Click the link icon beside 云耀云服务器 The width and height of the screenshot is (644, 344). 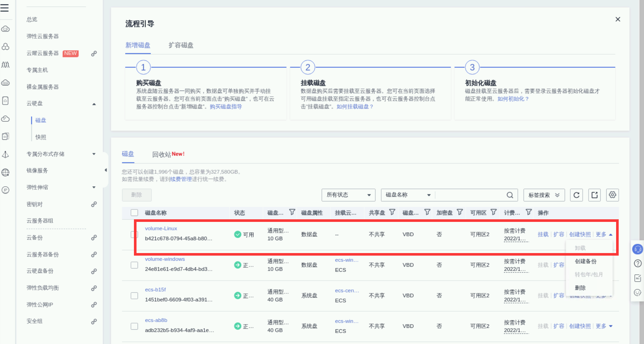point(94,54)
